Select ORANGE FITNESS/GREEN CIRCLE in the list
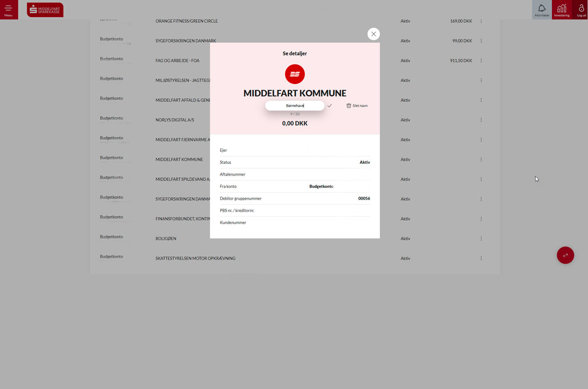Screen dimensions: 588x389 tap(187, 21)
